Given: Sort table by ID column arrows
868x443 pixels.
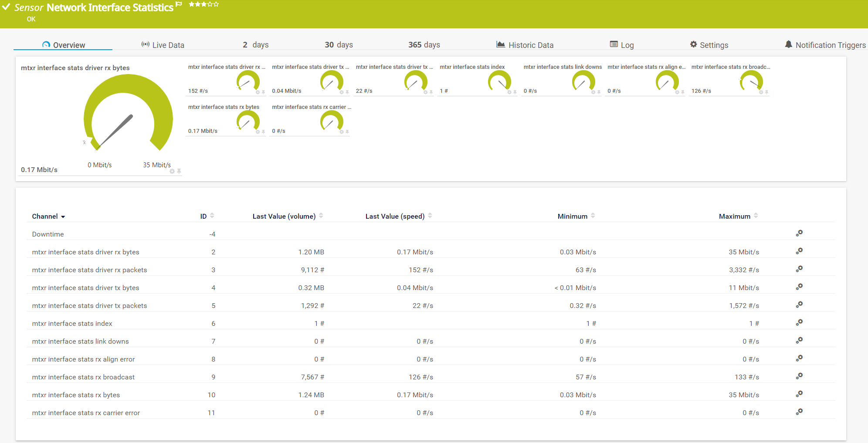Looking at the screenshot, I should coord(212,216).
